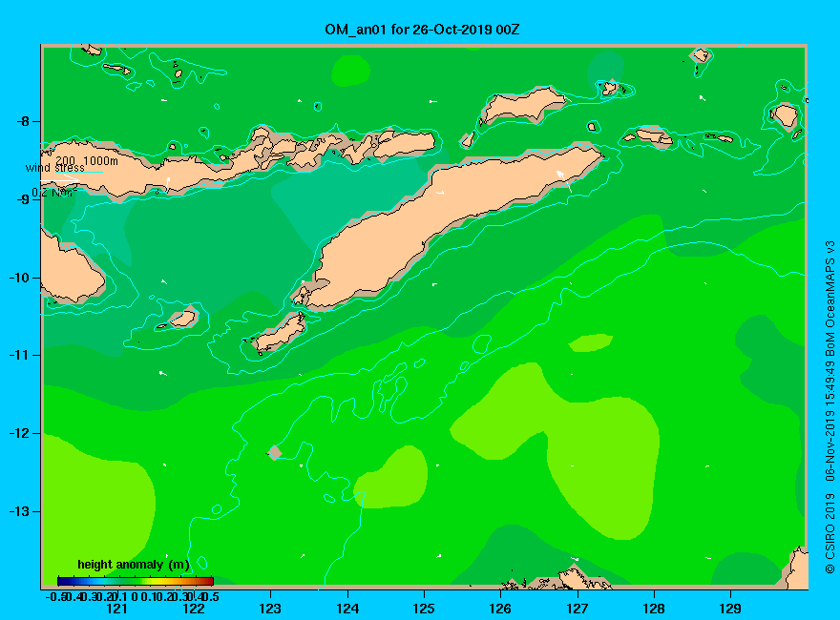The height and width of the screenshot is (620, 840).
Task: Click latitude label -8 on the axis
Action: pyautogui.click(x=23, y=121)
